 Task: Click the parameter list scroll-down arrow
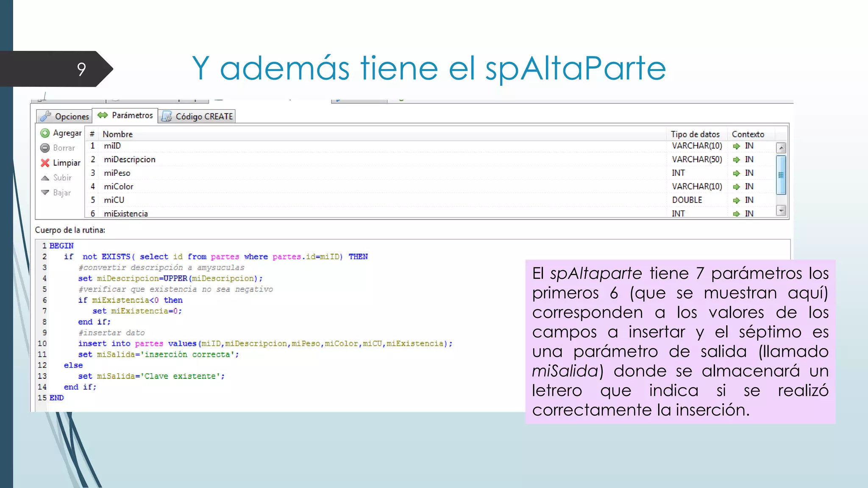click(781, 210)
